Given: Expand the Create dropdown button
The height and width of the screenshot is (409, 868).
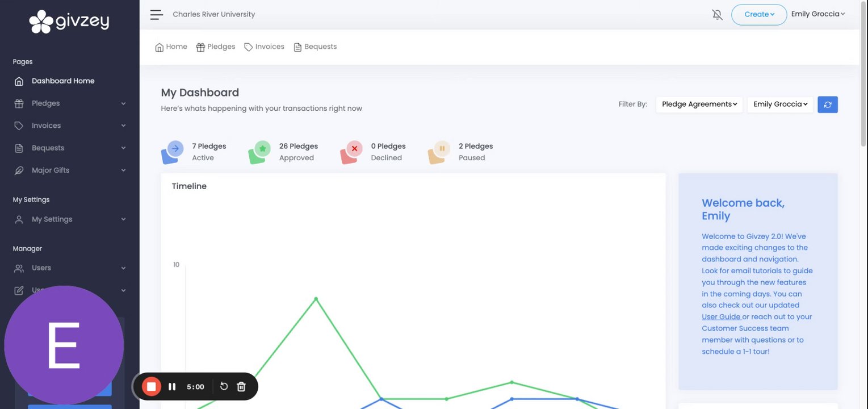Looking at the screenshot, I should [759, 15].
